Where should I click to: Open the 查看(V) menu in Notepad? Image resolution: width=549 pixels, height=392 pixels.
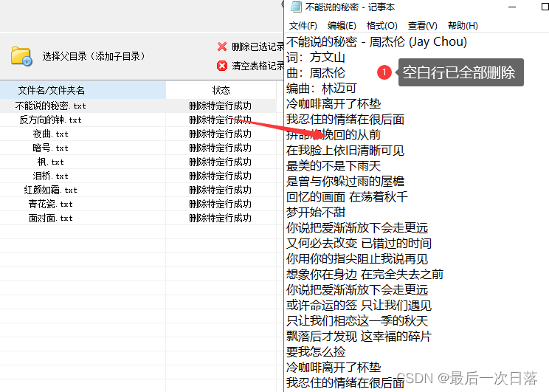click(x=422, y=26)
